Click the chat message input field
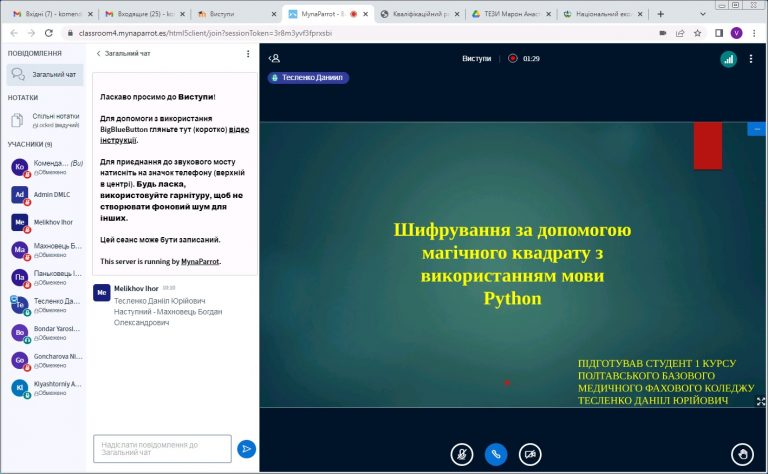This screenshot has width=768, height=474. click(x=162, y=449)
